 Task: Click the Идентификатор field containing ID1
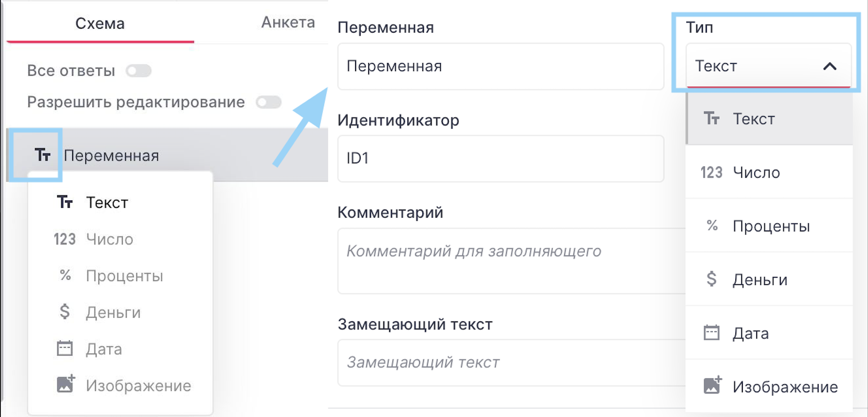[x=501, y=158]
